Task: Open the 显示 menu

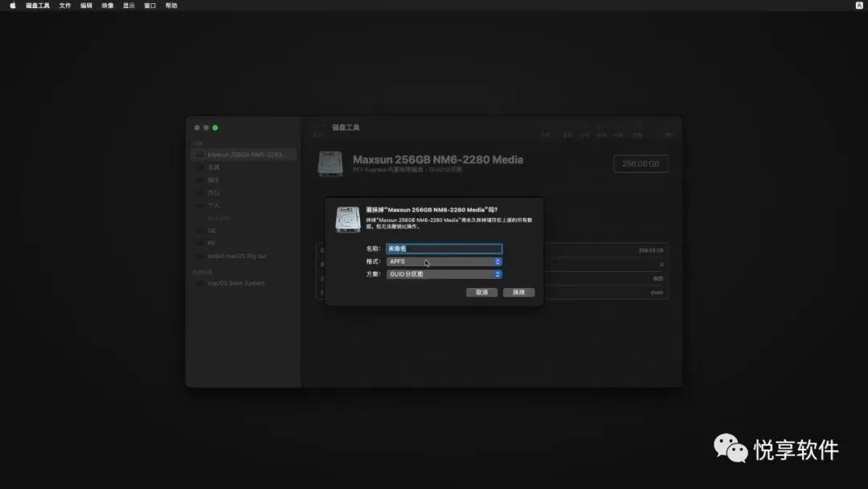Action: pos(129,6)
